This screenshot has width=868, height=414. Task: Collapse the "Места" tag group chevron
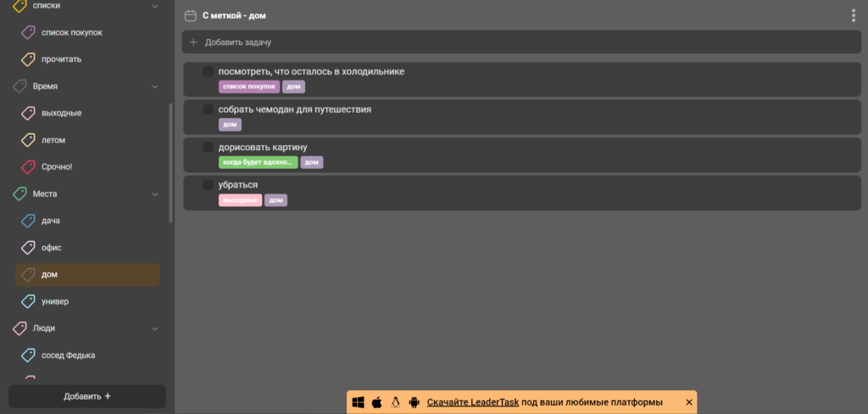155,194
